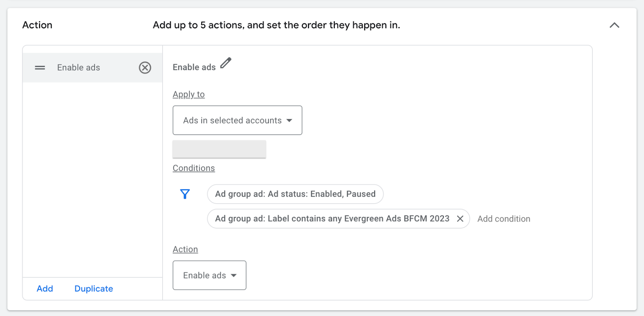Screen dimensions: 644x316
Task: Select the Enable ads item in actions list
Action: coord(93,68)
